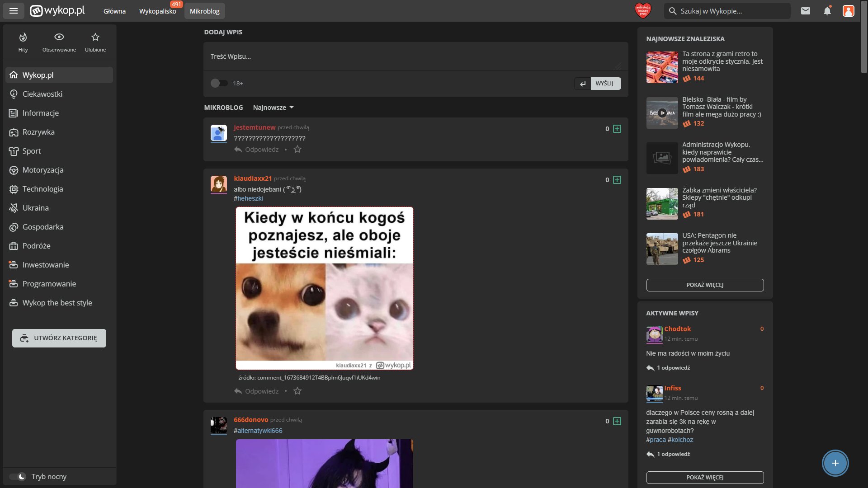868x488 pixels.
Task: Click into the Treść Wpisu text field
Action: (415, 56)
